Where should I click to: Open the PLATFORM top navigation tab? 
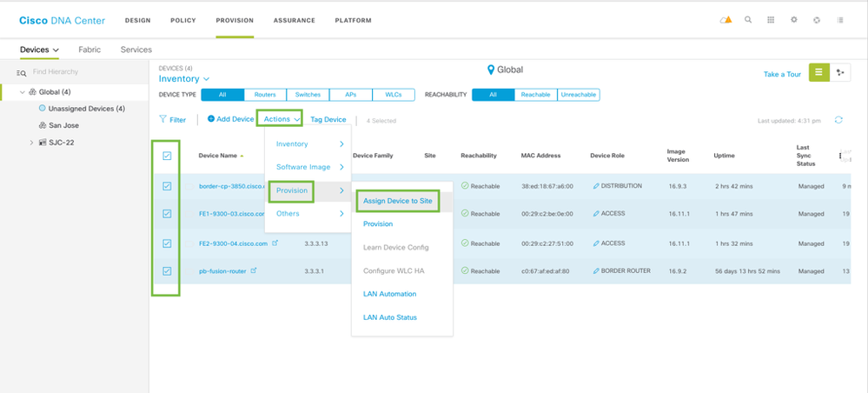tap(353, 21)
